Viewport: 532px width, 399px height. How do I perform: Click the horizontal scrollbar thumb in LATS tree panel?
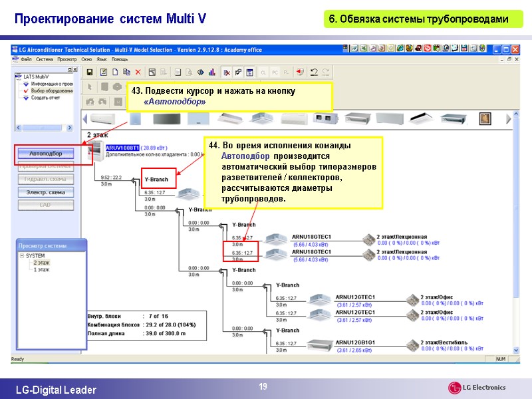point(42,128)
